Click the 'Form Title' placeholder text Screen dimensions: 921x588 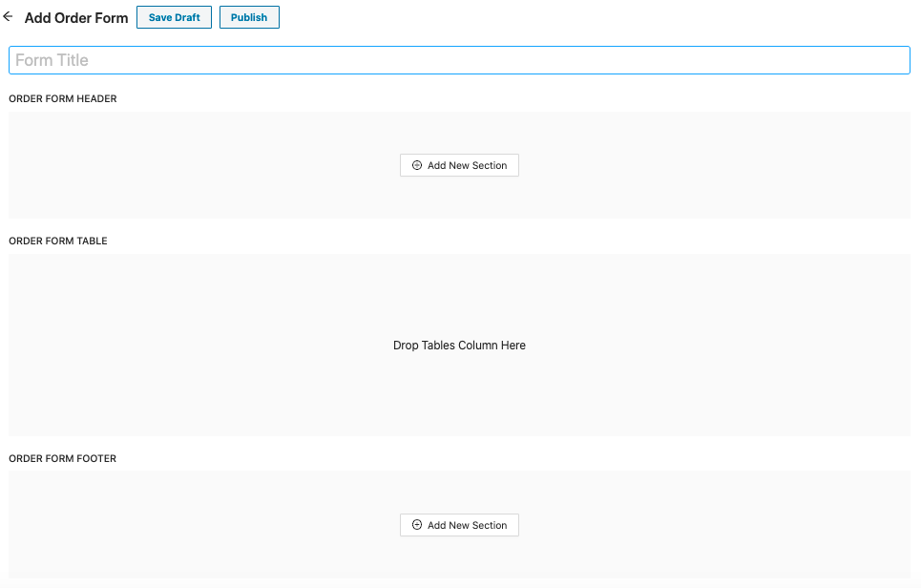coord(52,60)
